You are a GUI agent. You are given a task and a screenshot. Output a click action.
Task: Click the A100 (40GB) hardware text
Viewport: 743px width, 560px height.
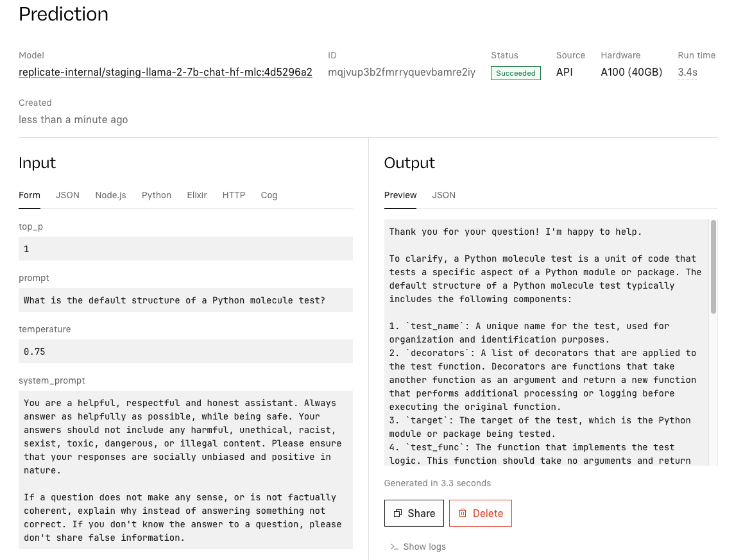[631, 72]
